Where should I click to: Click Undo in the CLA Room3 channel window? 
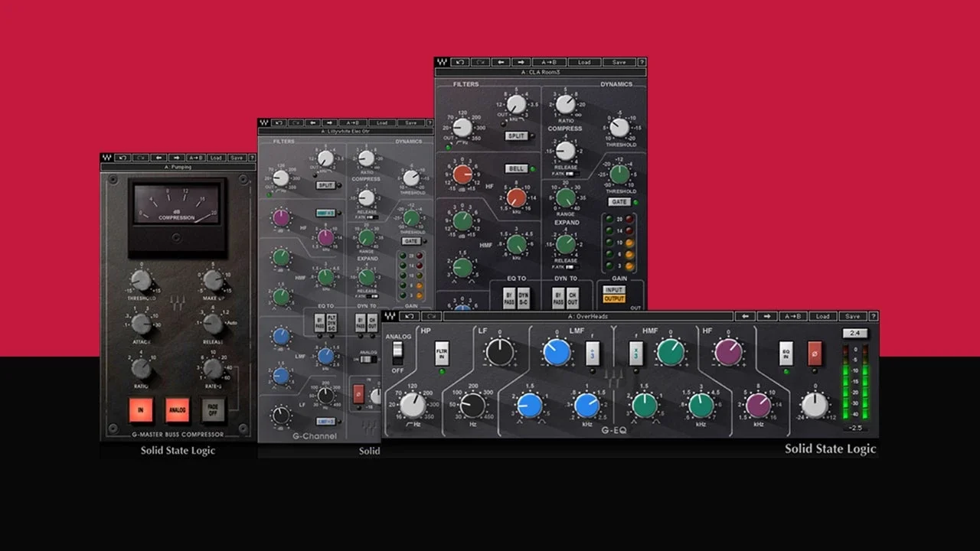(461, 62)
